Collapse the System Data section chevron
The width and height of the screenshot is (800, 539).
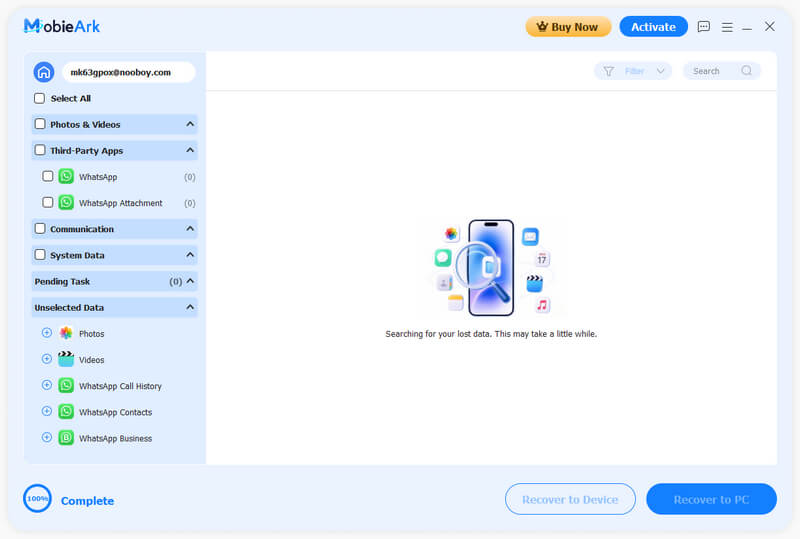coord(190,255)
